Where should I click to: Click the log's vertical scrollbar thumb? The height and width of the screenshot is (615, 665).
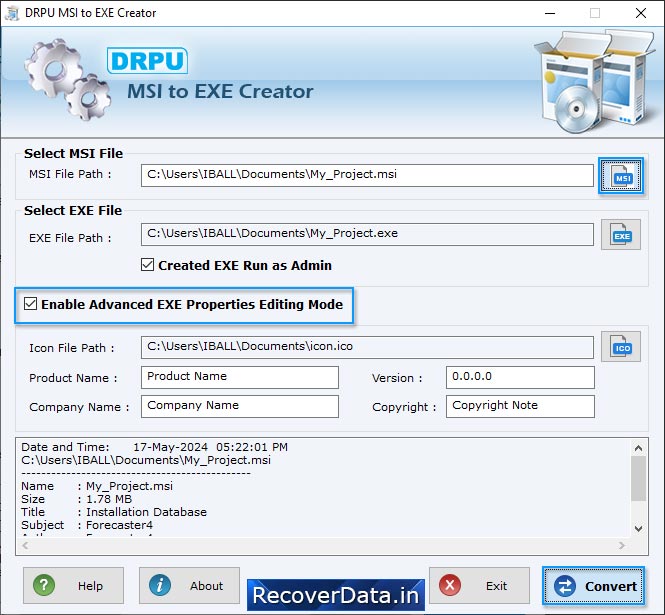(638, 478)
